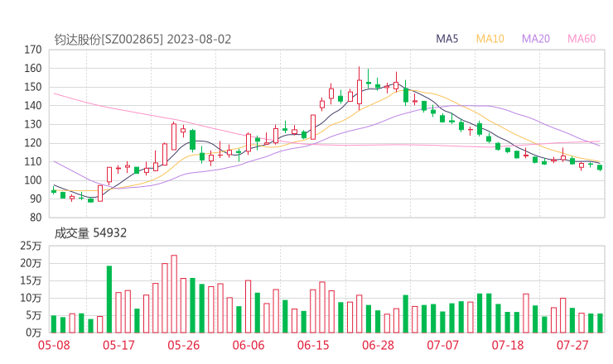This screenshot has width=613, height=364.
Task: Click the 05-08 date label
Action: point(54,346)
